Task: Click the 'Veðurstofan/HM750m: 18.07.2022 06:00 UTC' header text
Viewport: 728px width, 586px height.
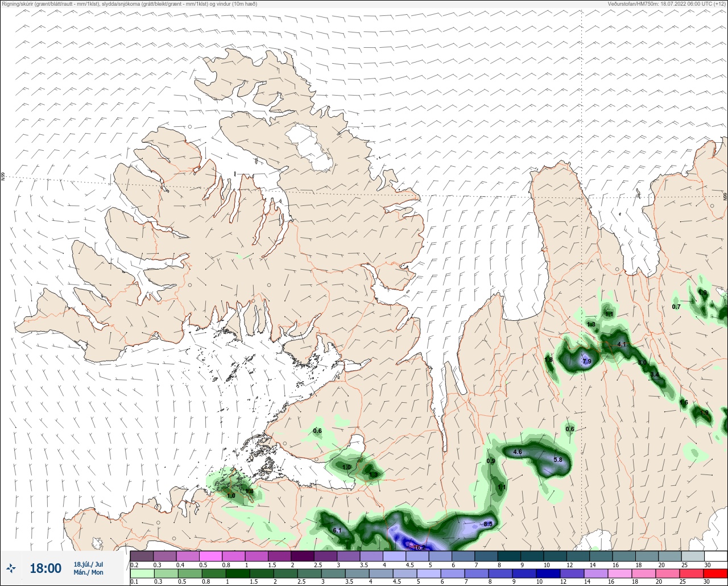Action: click(x=667, y=4)
